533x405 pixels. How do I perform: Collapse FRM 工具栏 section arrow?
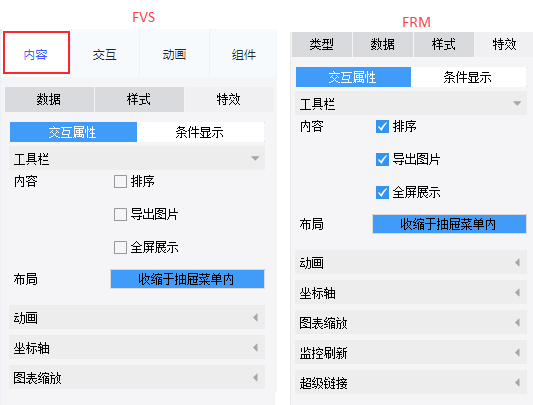point(517,103)
